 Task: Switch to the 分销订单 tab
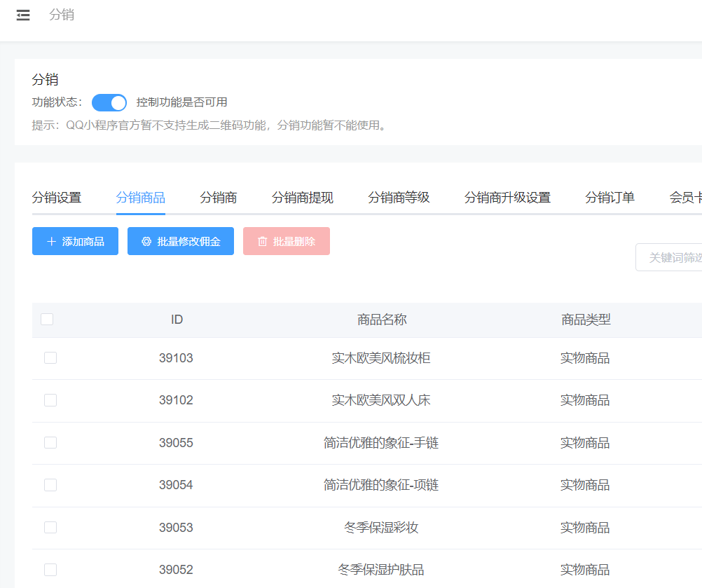(610, 198)
